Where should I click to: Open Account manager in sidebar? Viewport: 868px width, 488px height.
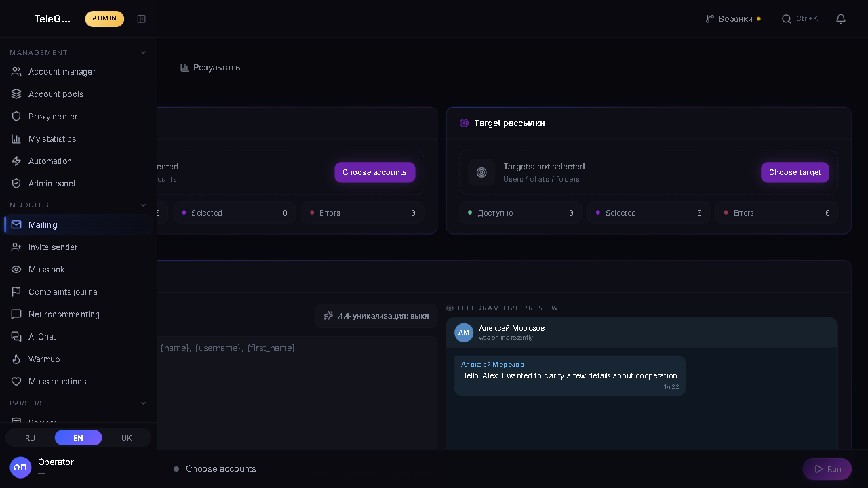tap(79, 72)
